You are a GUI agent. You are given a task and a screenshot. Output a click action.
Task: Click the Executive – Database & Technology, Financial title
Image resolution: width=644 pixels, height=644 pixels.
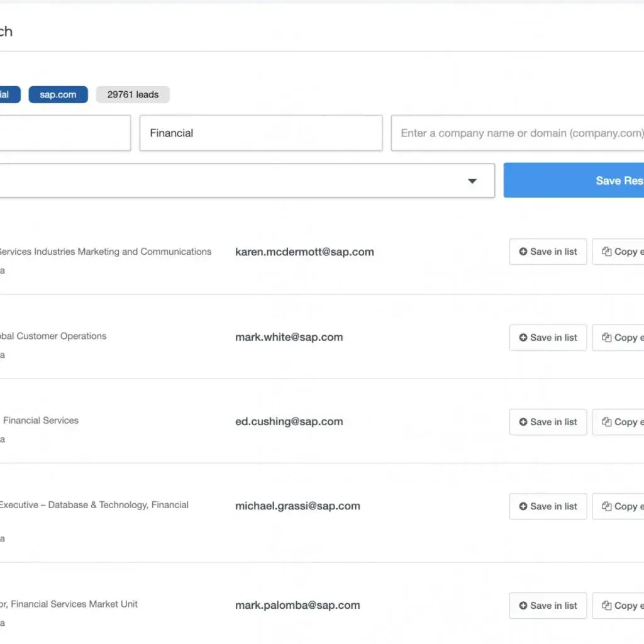pyautogui.click(x=94, y=505)
